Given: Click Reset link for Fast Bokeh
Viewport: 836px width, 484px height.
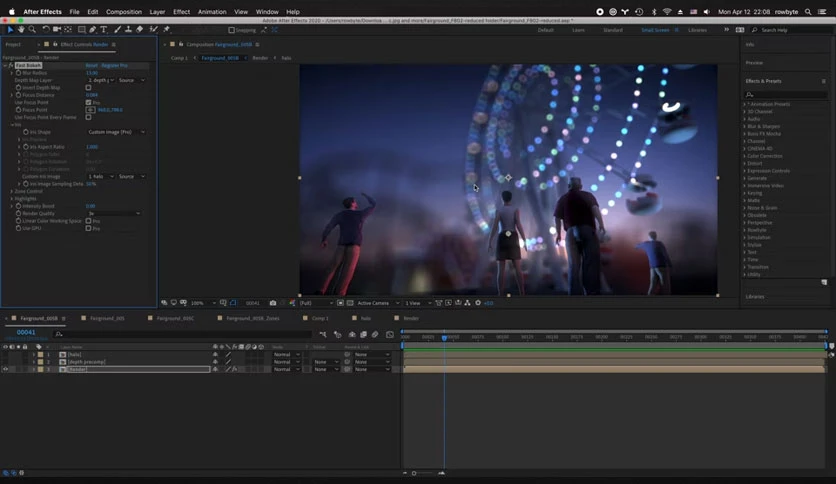Looking at the screenshot, I should coord(92,66).
